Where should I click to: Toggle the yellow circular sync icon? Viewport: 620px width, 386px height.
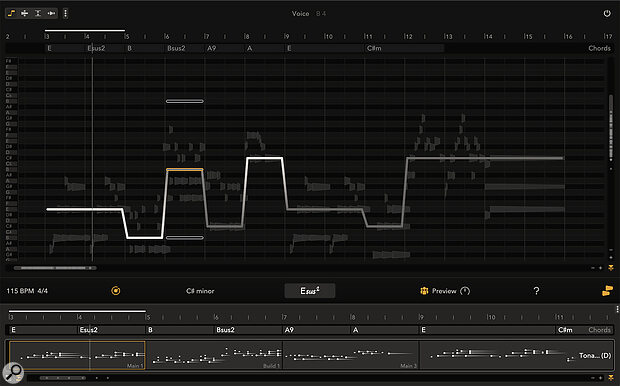click(x=116, y=291)
